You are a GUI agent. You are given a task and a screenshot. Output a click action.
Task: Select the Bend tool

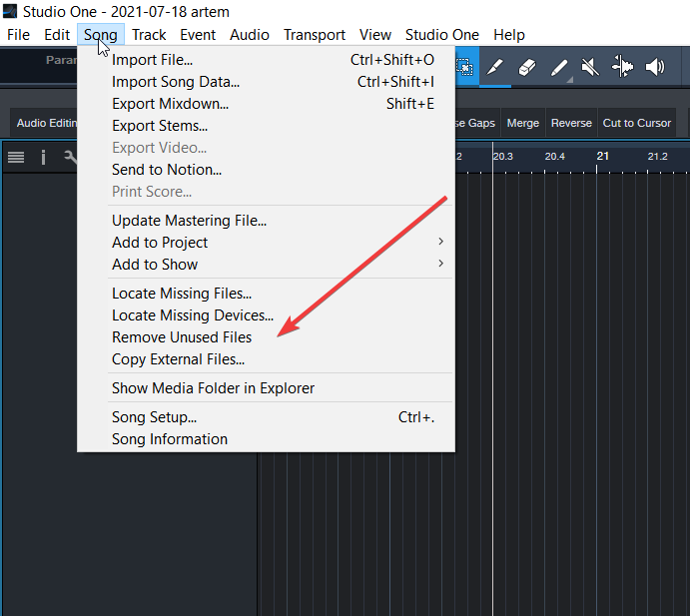tap(622, 67)
